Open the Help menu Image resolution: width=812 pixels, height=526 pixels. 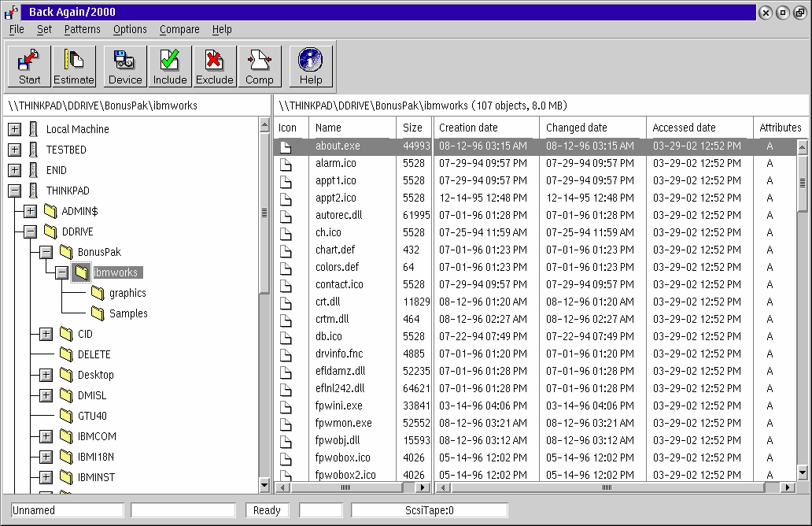point(222,30)
